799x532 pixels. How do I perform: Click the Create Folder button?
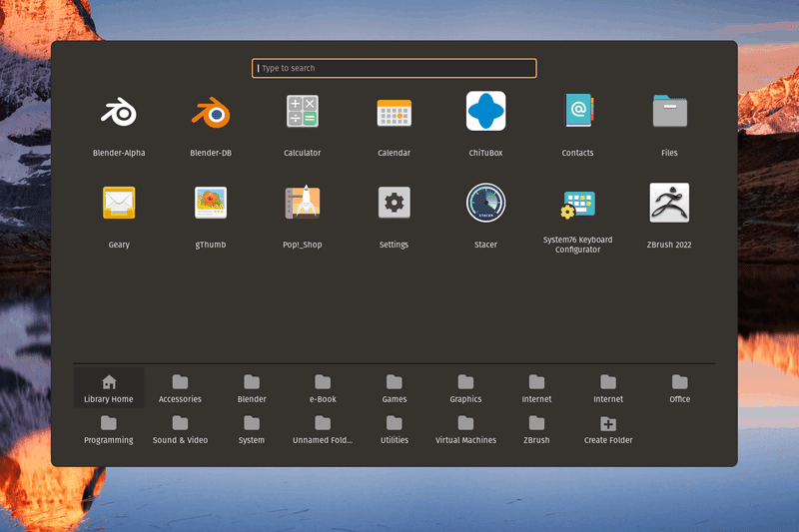(608, 429)
